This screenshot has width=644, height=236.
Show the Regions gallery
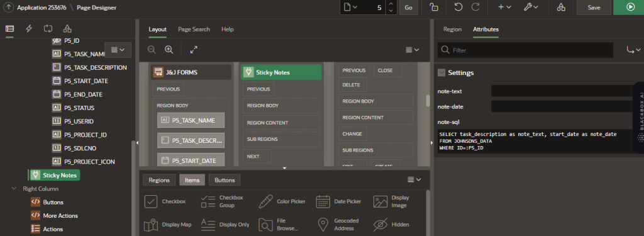coord(159,180)
